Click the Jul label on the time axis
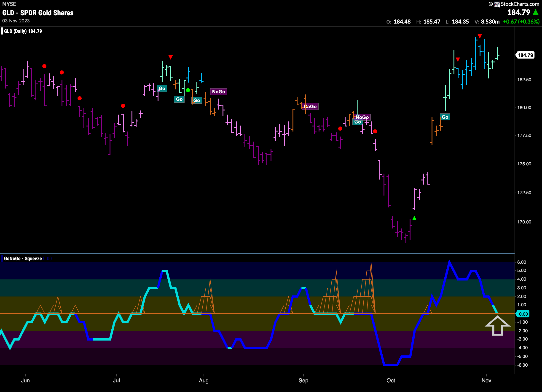Screen dimensions: 542x392 click(116, 381)
